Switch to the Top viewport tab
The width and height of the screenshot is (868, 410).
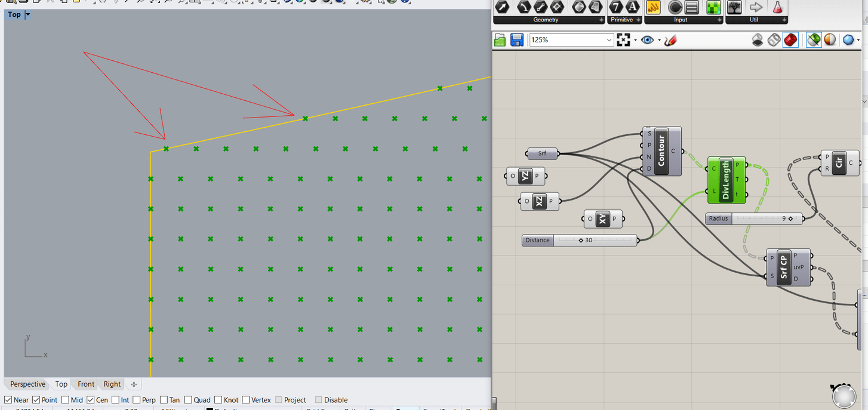point(61,384)
